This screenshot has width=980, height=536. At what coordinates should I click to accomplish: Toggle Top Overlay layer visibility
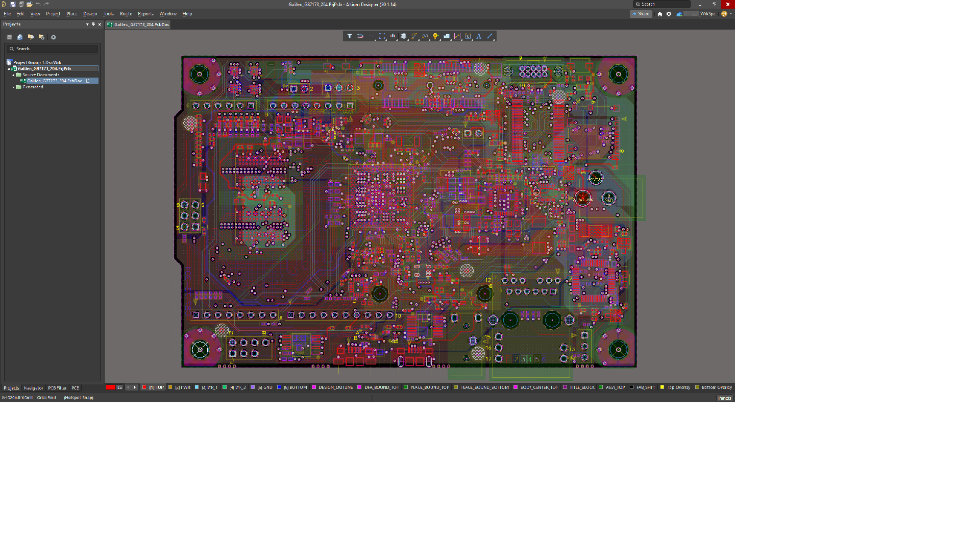pyautogui.click(x=663, y=387)
